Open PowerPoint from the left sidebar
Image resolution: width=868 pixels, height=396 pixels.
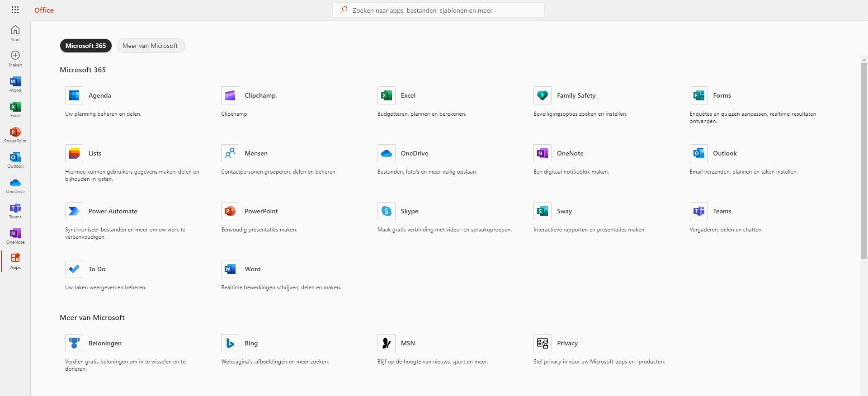tap(15, 135)
